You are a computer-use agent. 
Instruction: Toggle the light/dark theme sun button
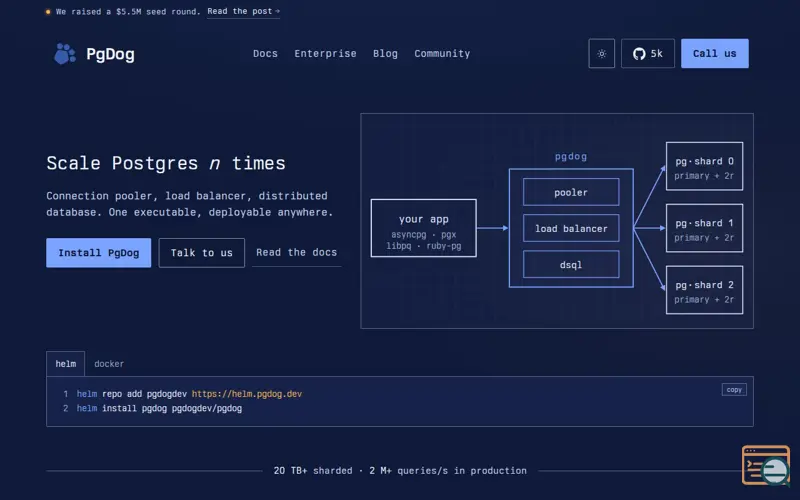(602, 54)
